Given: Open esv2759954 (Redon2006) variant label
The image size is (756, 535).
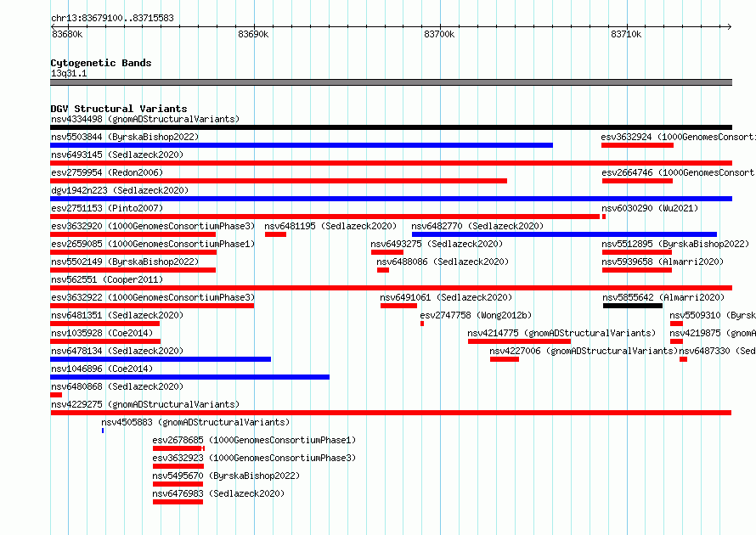Looking at the screenshot, I should tap(107, 172).
